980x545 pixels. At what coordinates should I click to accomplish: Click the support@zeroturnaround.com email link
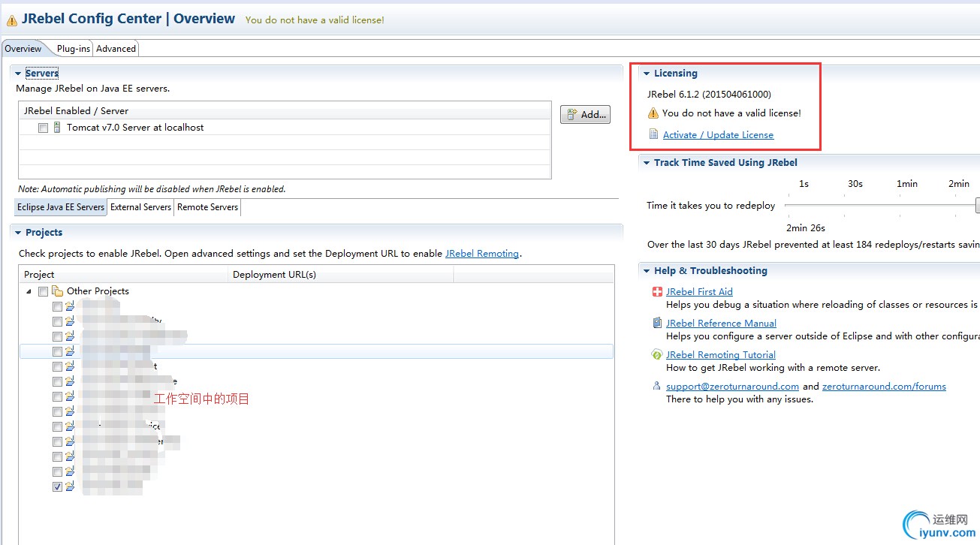click(x=732, y=387)
